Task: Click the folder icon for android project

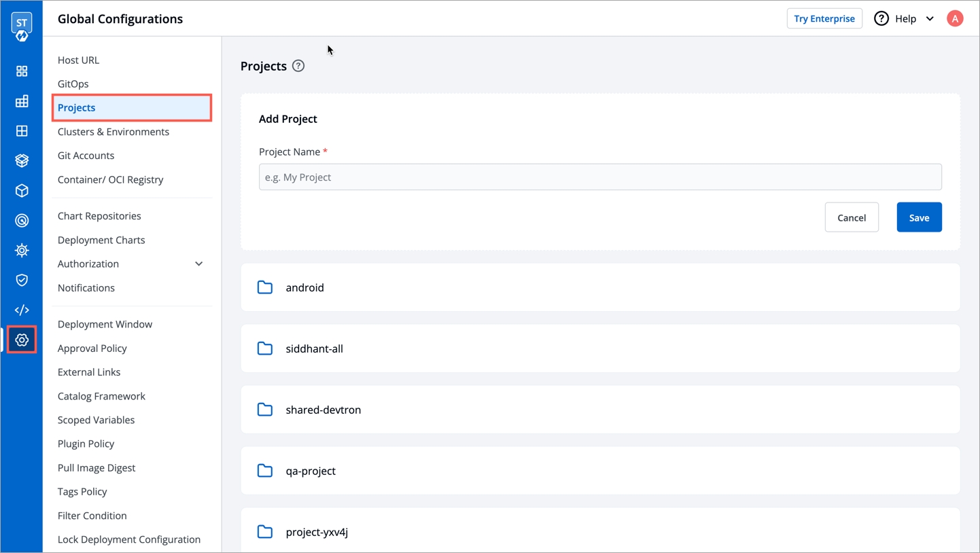Action: coord(265,287)
